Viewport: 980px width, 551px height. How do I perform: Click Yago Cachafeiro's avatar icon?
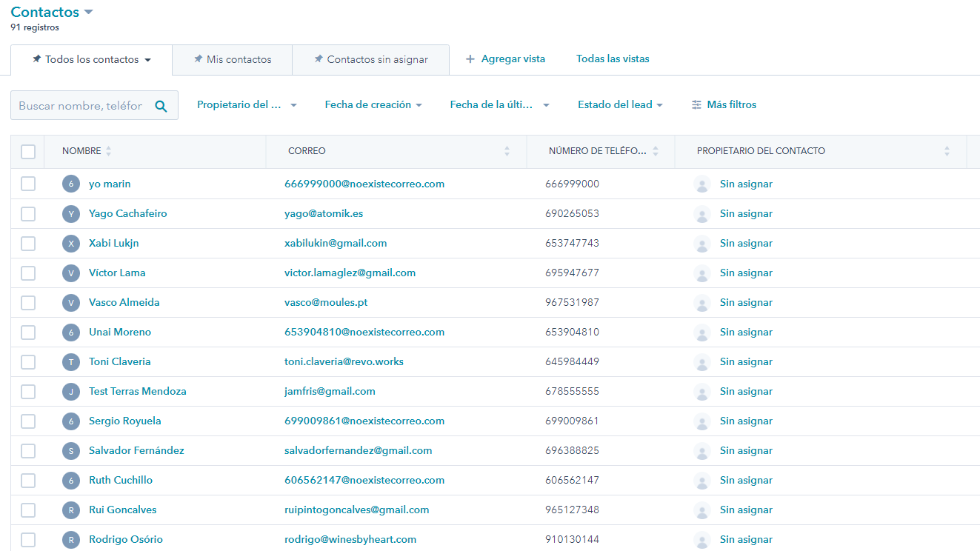[70, 214]
